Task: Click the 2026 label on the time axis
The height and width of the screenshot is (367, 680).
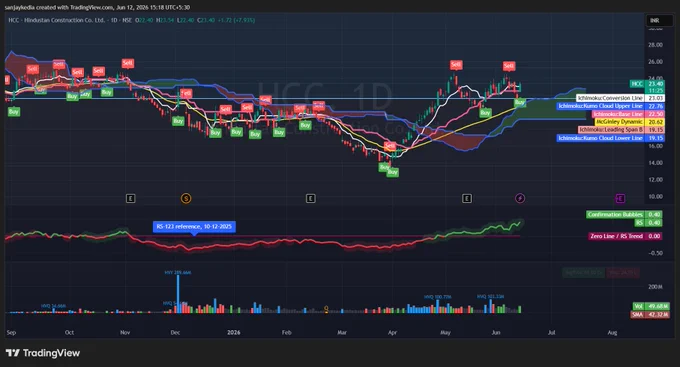Action: 234,332
